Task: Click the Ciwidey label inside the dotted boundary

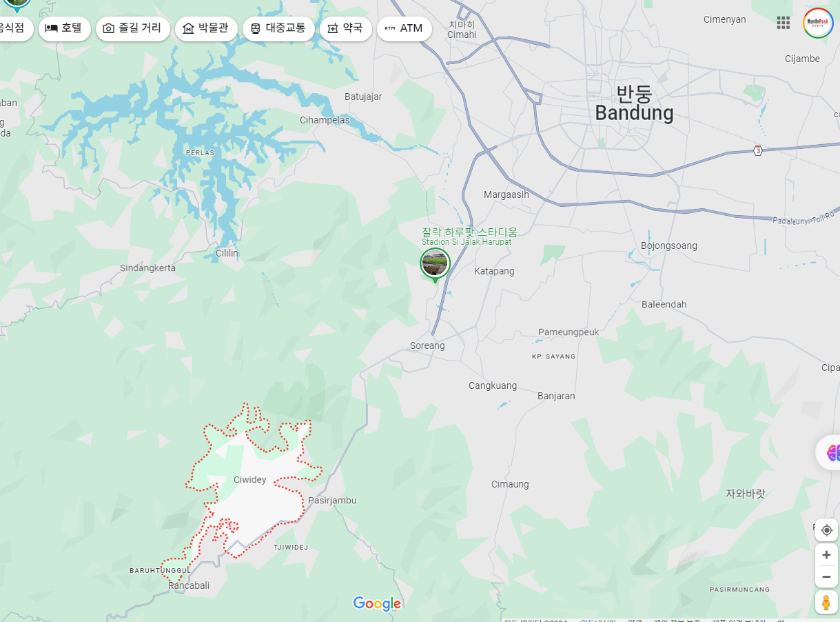Action: pyautogui.click(x=250, y=480)
